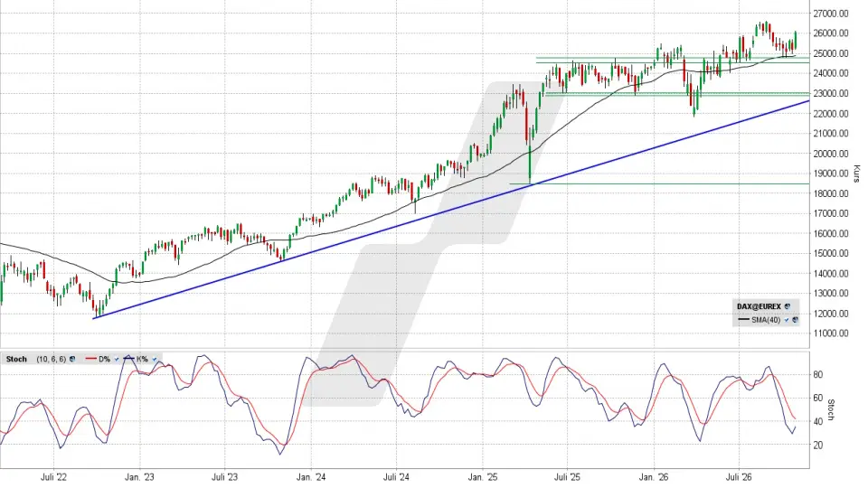Image resolution: width=868 pixels, height=488 pixels.
Task: Click the 26000.00 price axis label
Action: pos(830,33)
